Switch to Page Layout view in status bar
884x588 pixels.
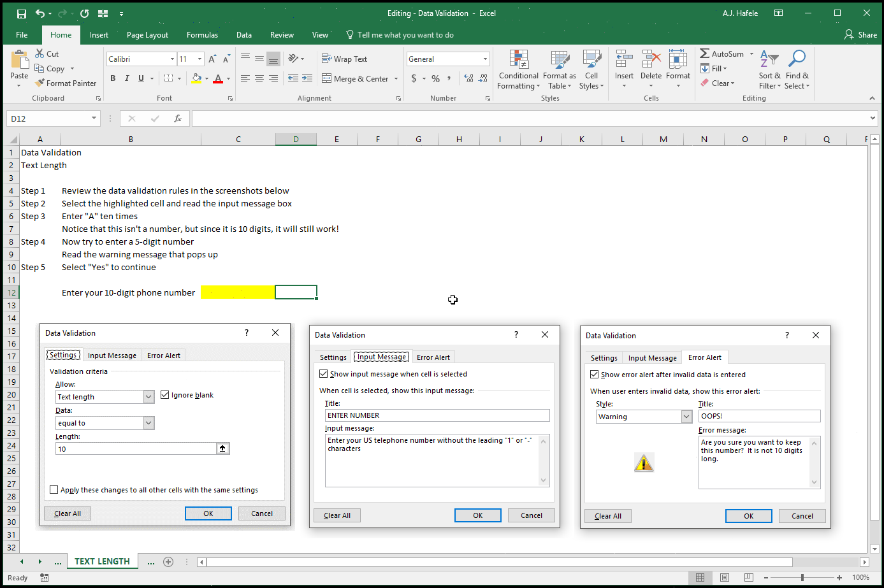[725, 577]
